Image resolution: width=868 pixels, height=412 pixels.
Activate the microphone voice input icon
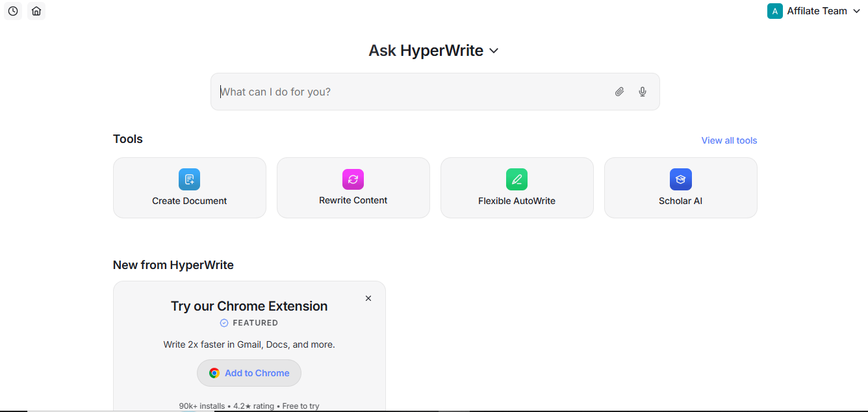pyautogui.click(x=643, y=92)
